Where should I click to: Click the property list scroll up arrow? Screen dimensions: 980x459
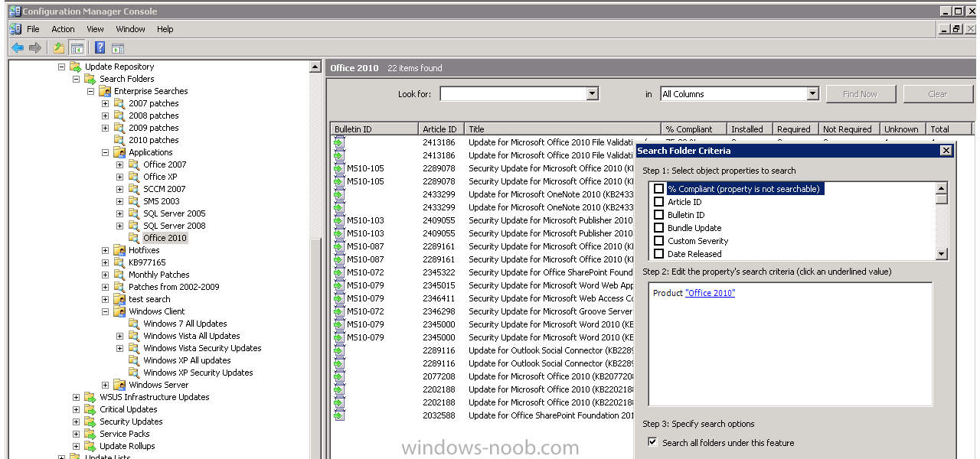point(942,188)
